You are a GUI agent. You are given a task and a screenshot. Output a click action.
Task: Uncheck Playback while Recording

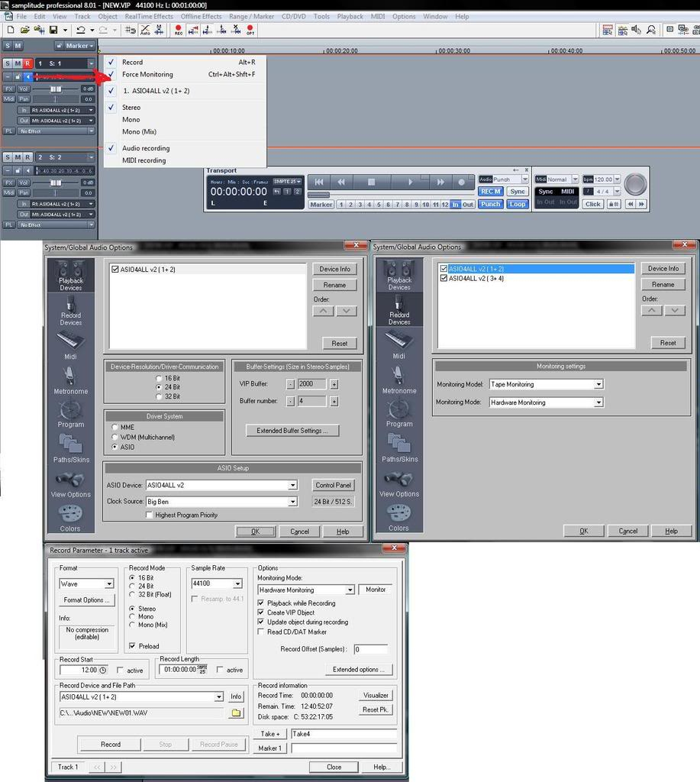pos(261,603)
